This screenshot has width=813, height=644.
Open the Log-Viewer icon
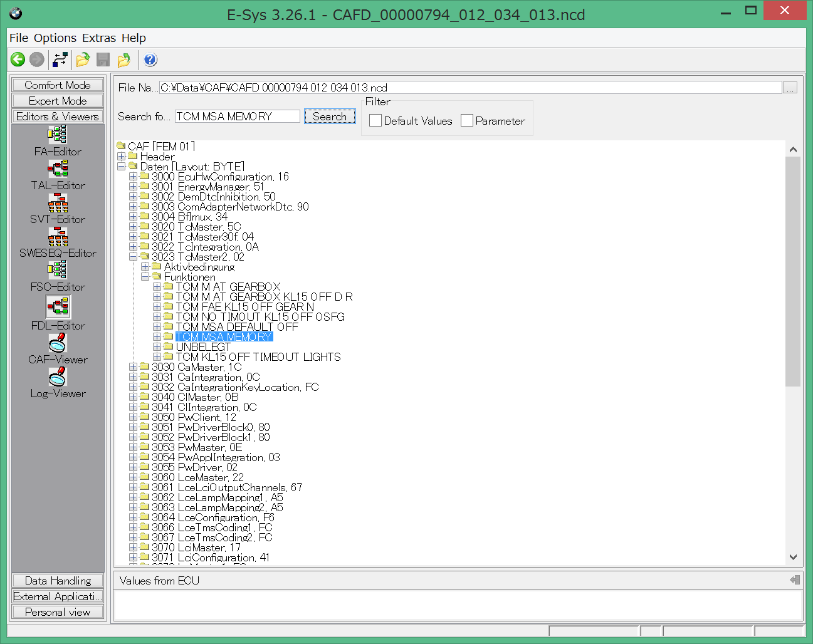point(58,377)
